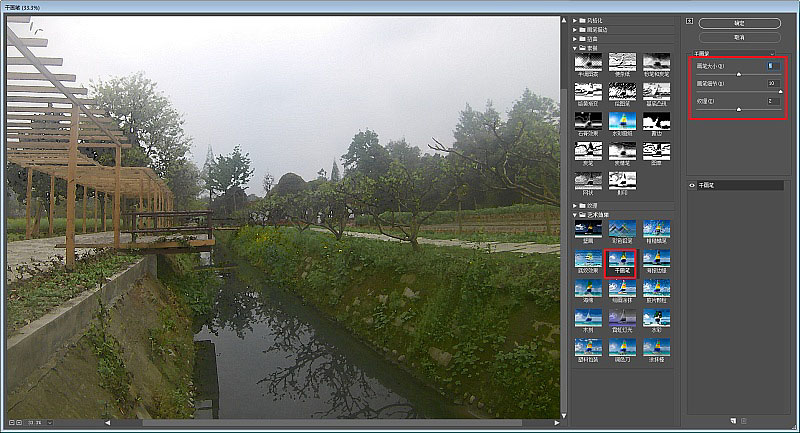The image size is (800, 433).
Task: Click the 画笔细节 value field showing 10
Action: 773,83
